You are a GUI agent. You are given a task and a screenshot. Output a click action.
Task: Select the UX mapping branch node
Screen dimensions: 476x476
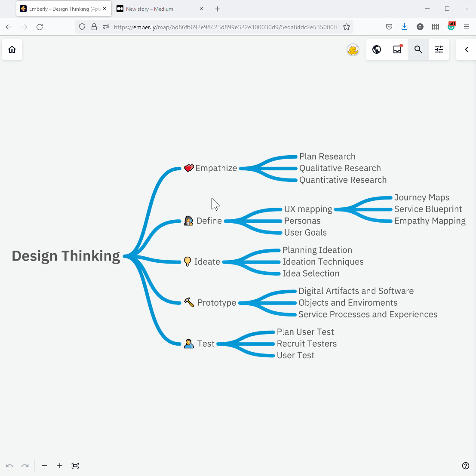[x=308, y=209]
